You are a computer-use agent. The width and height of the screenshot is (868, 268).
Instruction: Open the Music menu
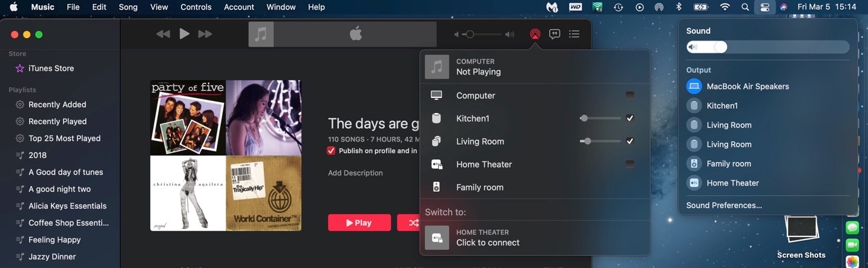point(43,7)
